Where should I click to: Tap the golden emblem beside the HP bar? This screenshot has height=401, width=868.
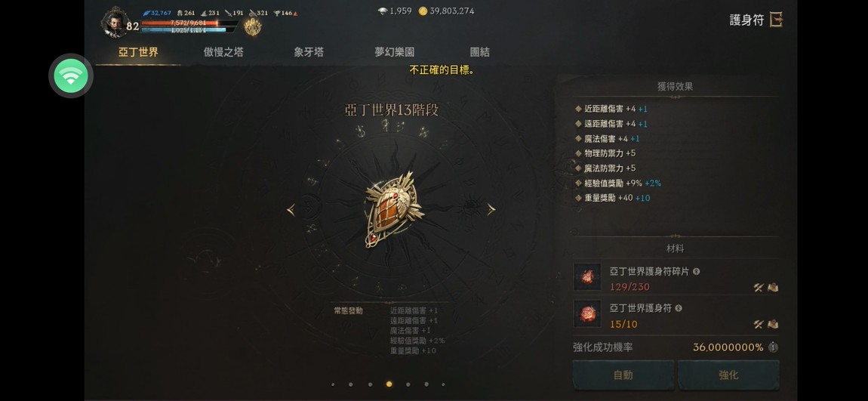(x=252, y=26)
